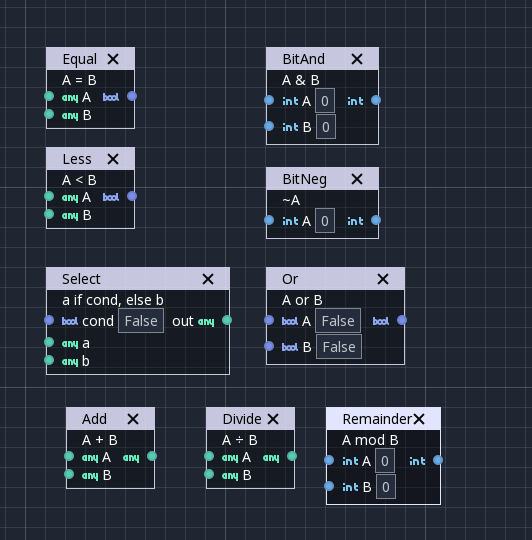Toggle the B False value in Or node
Image resolution: width=532 pixels, height=540 pixels.
(x=339, y=347)
